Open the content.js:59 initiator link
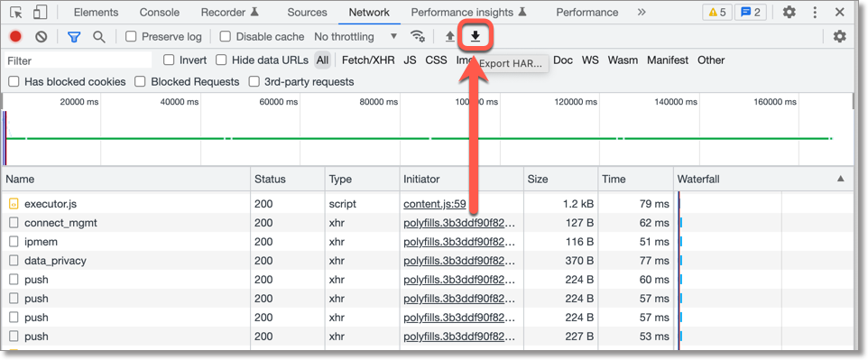This screenshot has height=360, width=868. (435, 204)
